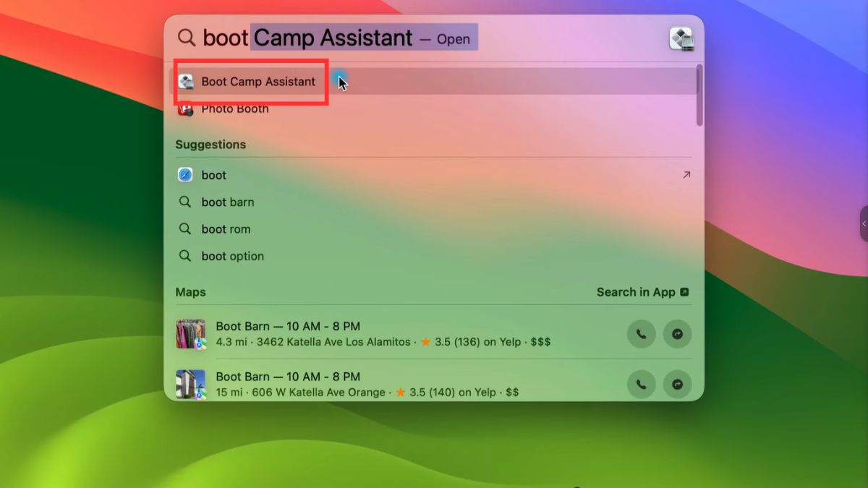868x488 pixels.
Task: Get directions to Boot Barn in Orange
Action: (x=677, y=385)
